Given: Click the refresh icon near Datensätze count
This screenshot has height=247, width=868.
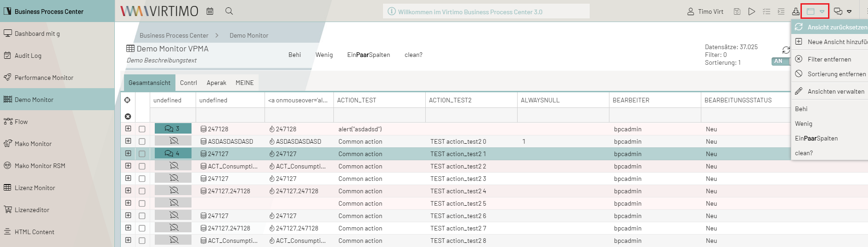Looking at the screenshot, I should 786,50.
